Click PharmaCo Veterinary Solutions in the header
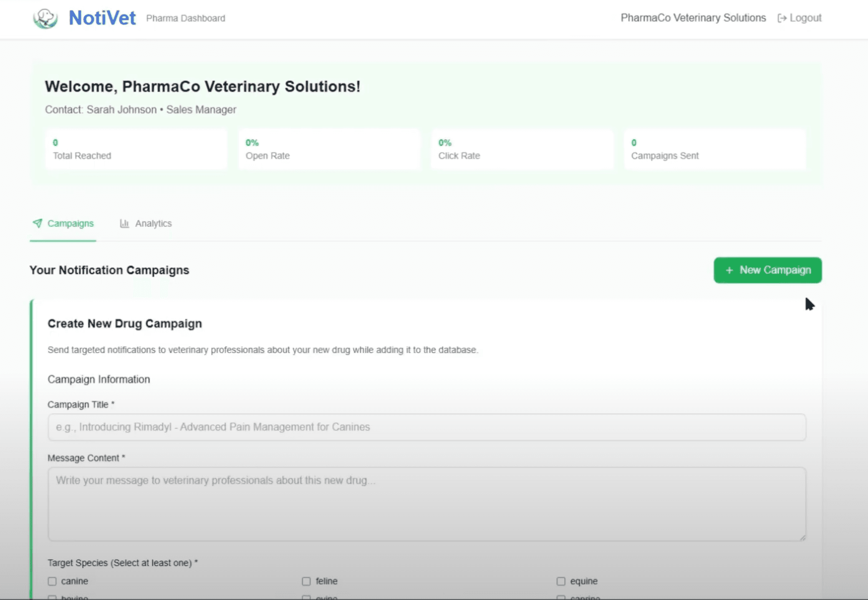 tap(693, 18)
